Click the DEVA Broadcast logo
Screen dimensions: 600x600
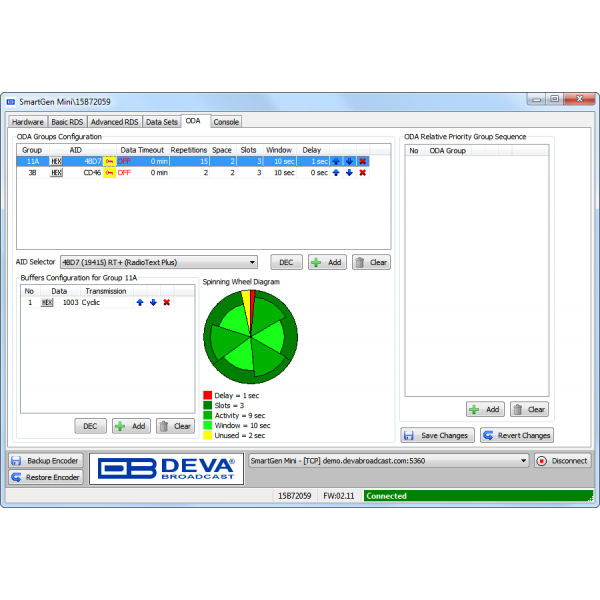click(x=166, y=469)
